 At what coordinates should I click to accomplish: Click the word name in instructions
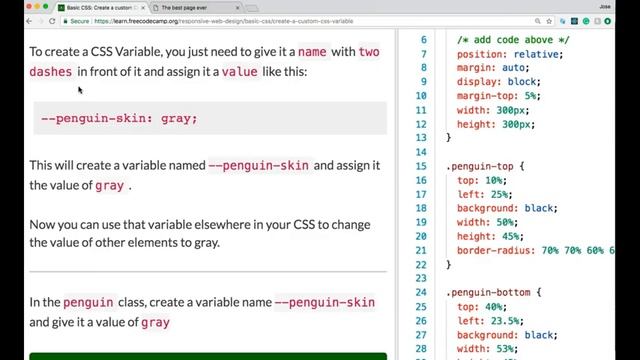[x=312, y=52]
